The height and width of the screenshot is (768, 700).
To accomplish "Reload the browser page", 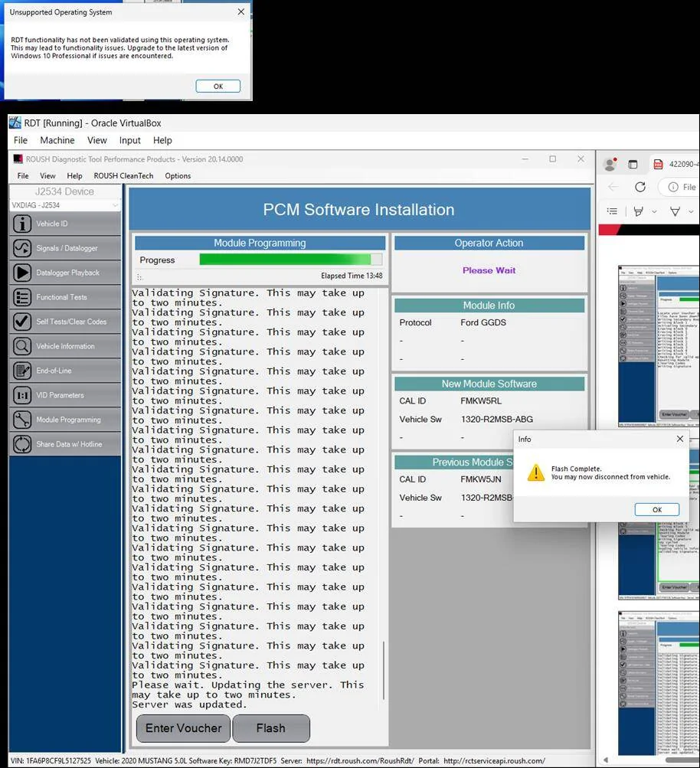I will tap(640, 187).
